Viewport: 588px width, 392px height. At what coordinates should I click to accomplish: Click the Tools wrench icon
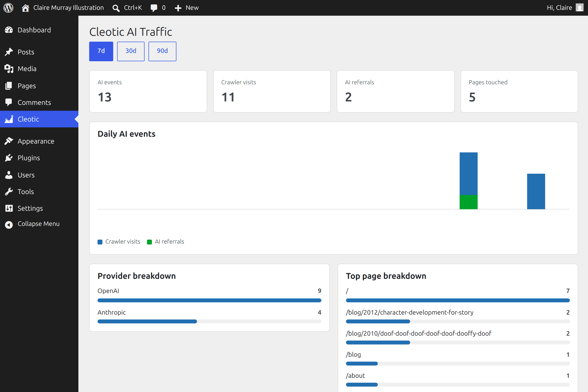point(9,192)
